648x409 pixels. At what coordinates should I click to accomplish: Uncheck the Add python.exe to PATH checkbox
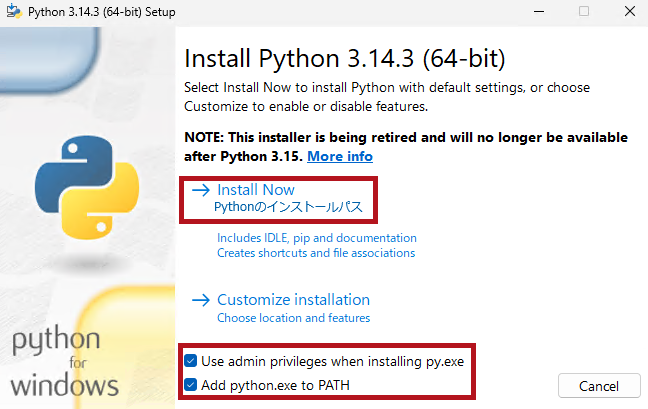191,385
